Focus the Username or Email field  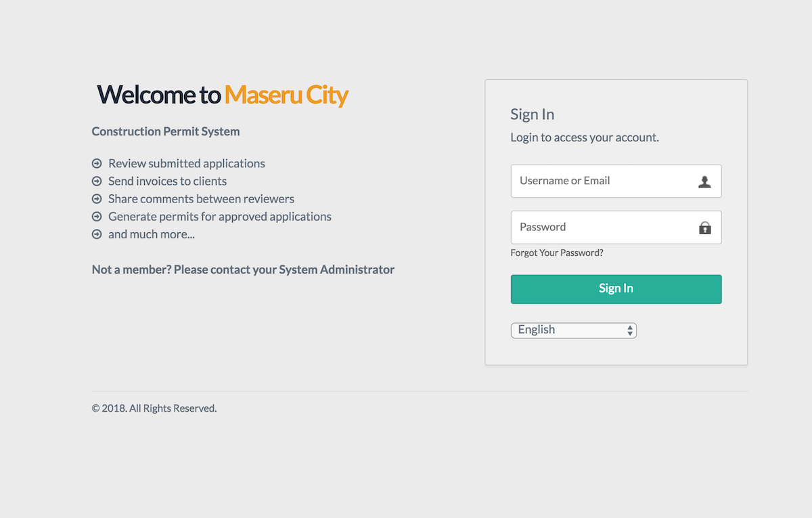click(616, 181)
